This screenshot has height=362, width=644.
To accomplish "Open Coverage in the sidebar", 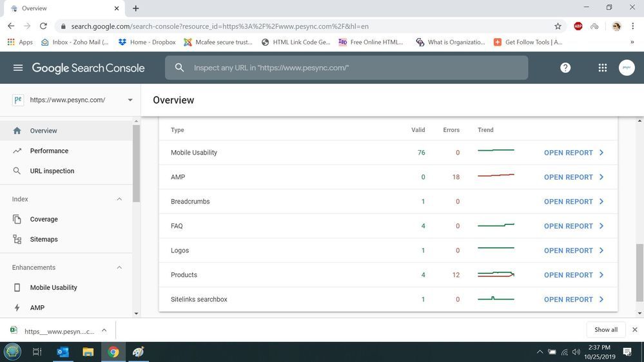I will coord(44,219).
